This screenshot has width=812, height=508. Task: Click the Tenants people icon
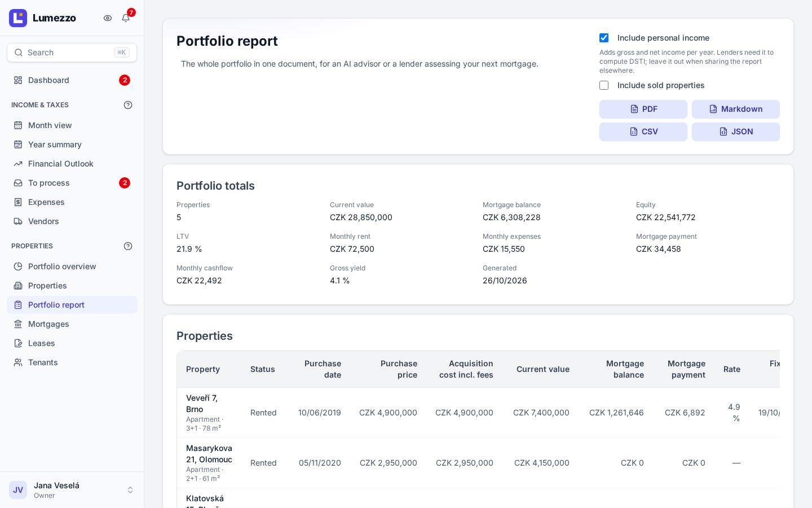tap(18, 362)
